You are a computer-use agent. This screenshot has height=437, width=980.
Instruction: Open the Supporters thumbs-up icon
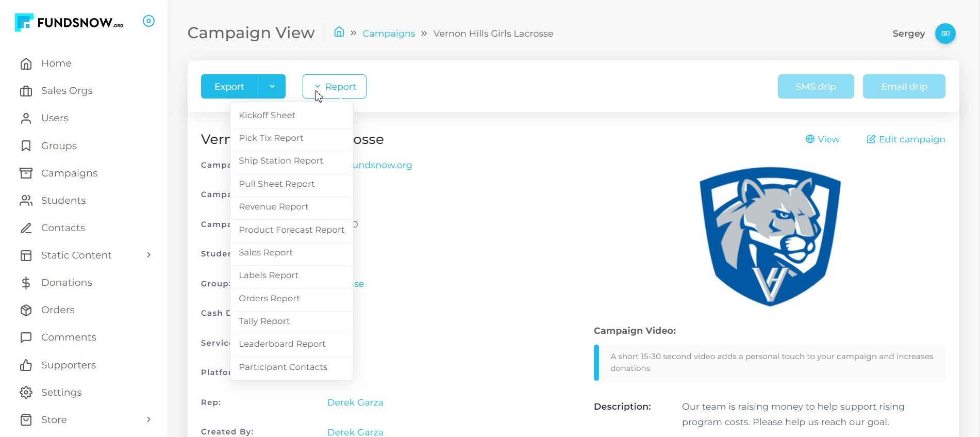[x=26, y=365]
